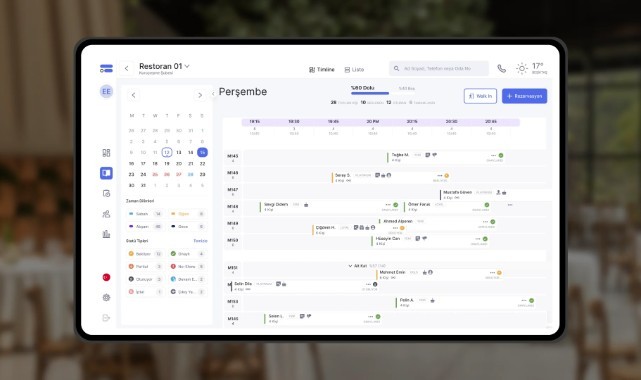The height and width of the screenshot is (380, 641).
Task: Go to next month in calendar
Action: click(x=199, y=95)
